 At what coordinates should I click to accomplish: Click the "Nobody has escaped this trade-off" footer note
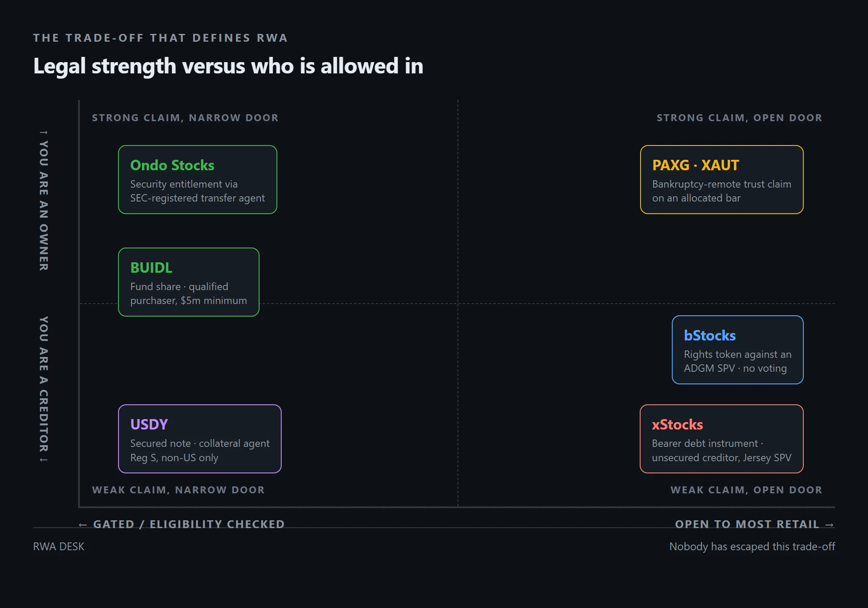click(752, 546)
